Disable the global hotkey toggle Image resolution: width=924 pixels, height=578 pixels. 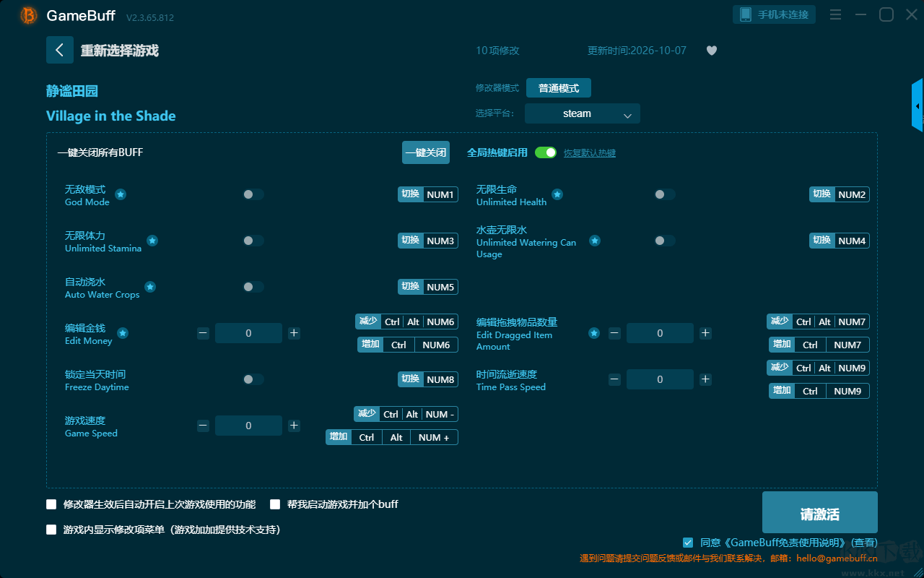click(x=546, y=152)
